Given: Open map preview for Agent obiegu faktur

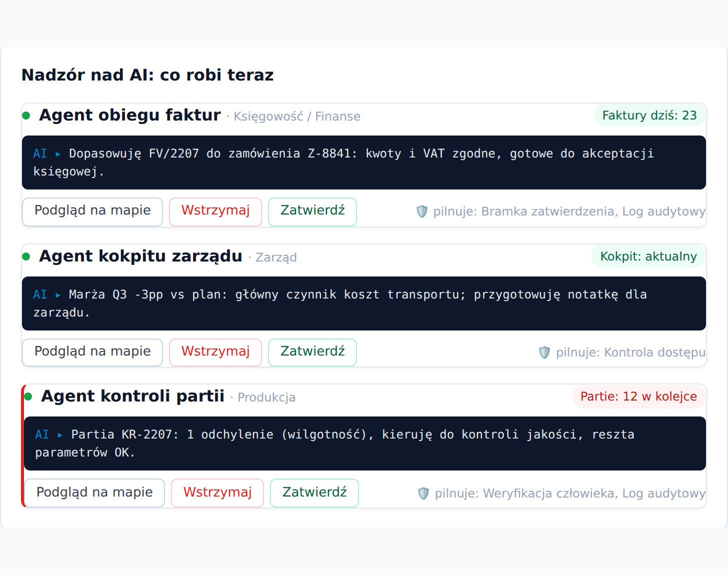Looking at the screenshot, I should click(92, 211).
